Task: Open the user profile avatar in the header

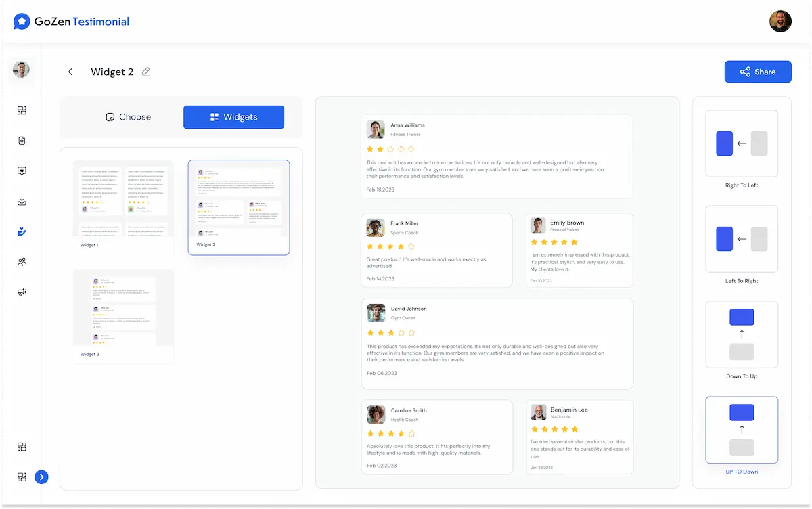Action: (780, 22)
